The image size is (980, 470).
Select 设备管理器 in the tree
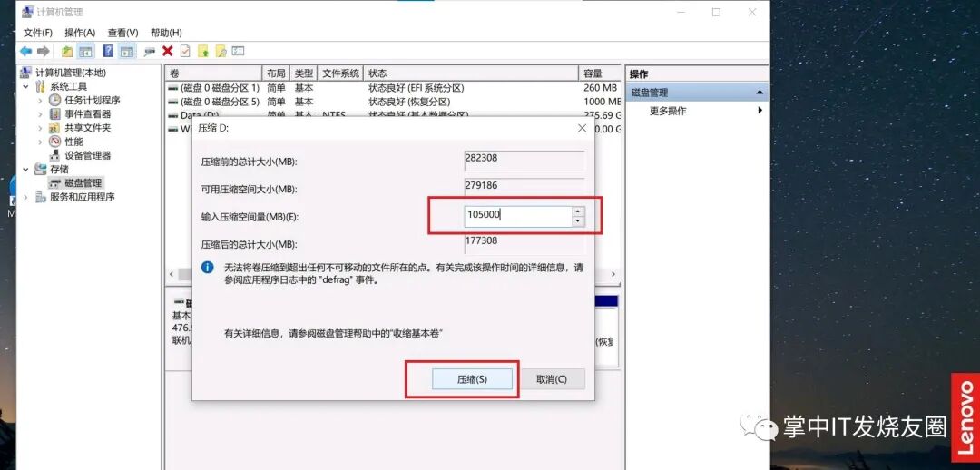pyautogui.click(x=87, y=155)
